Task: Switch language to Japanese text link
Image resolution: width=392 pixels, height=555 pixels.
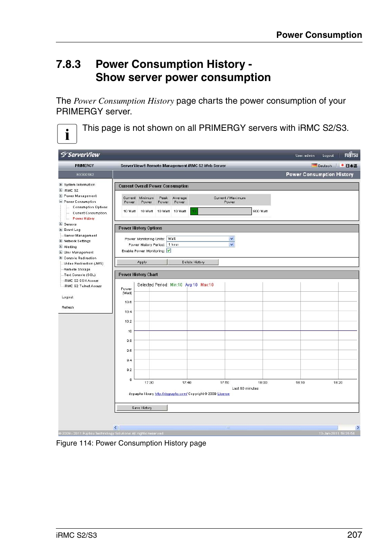Action: pos(351,166)
